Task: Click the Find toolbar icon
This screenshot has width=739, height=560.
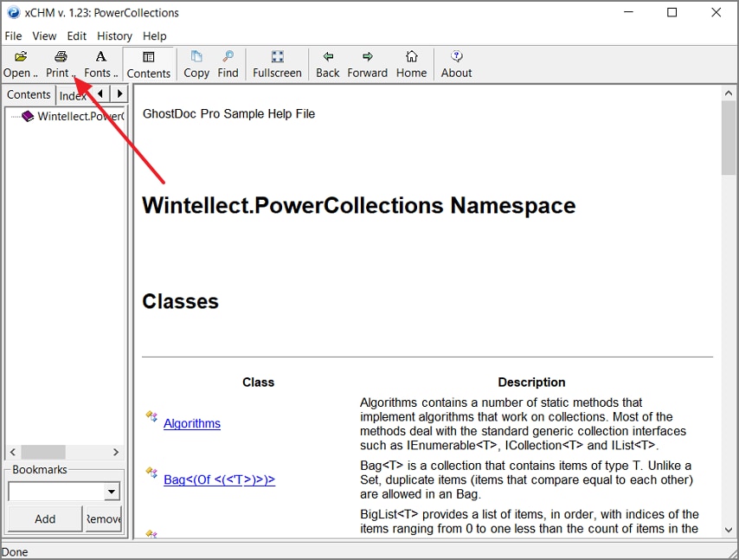Action: (228, 57)
